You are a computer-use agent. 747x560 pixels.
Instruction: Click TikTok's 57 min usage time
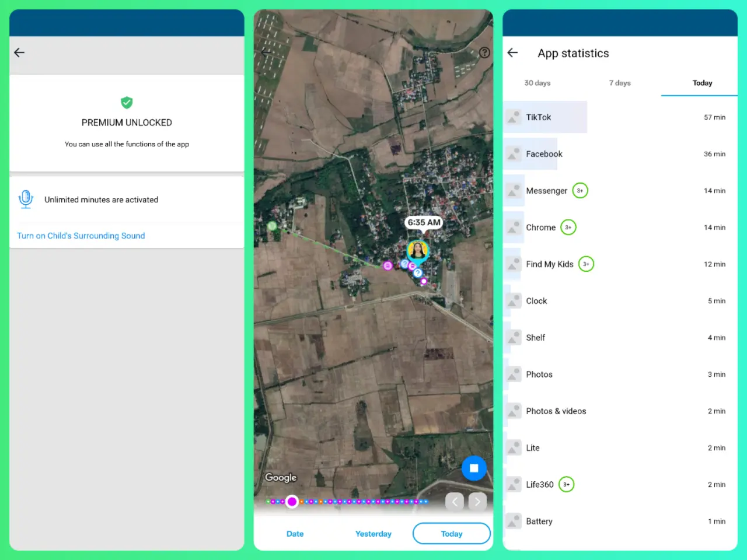click(715, 117)
